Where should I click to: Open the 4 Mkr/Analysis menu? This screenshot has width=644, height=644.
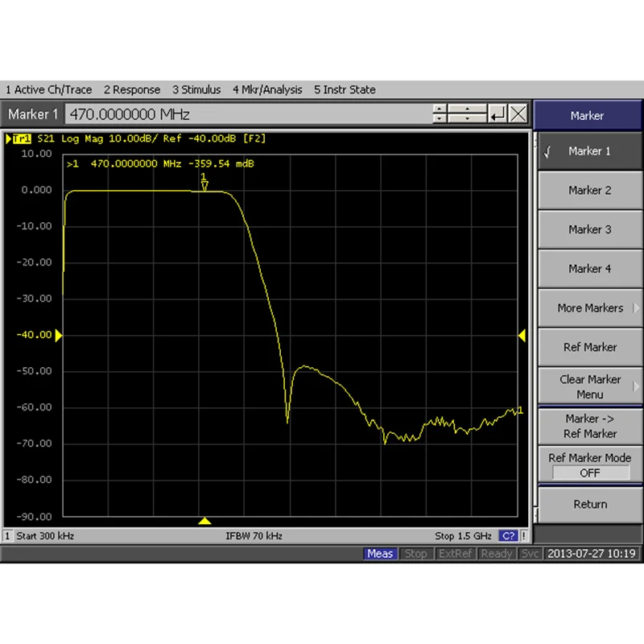pos(267,89)
